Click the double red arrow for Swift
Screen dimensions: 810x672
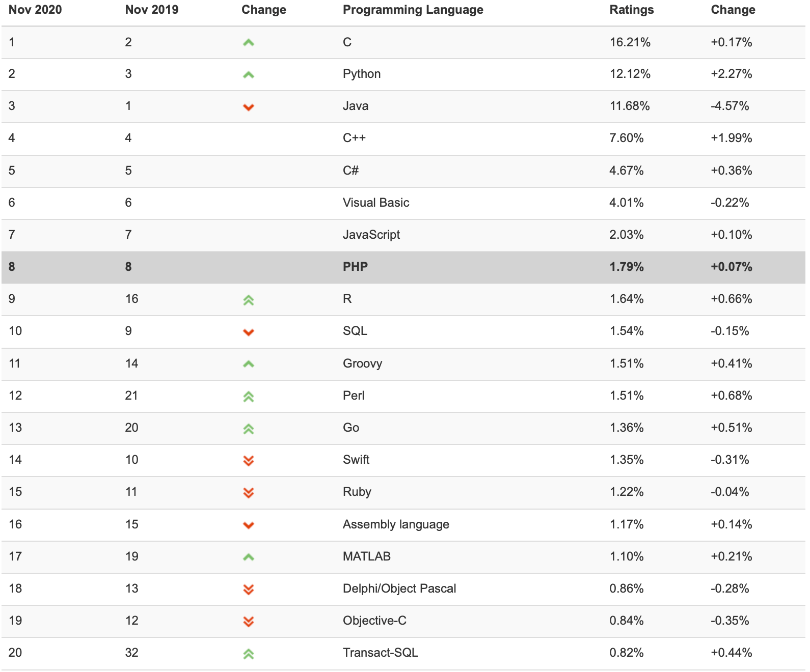coord(249,461)
